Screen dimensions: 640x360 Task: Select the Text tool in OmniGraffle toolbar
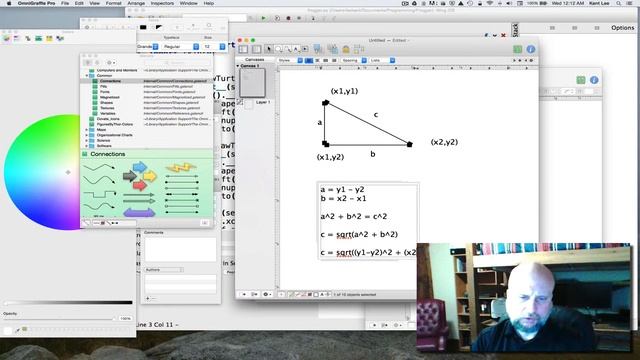click(x=296, y=49)
